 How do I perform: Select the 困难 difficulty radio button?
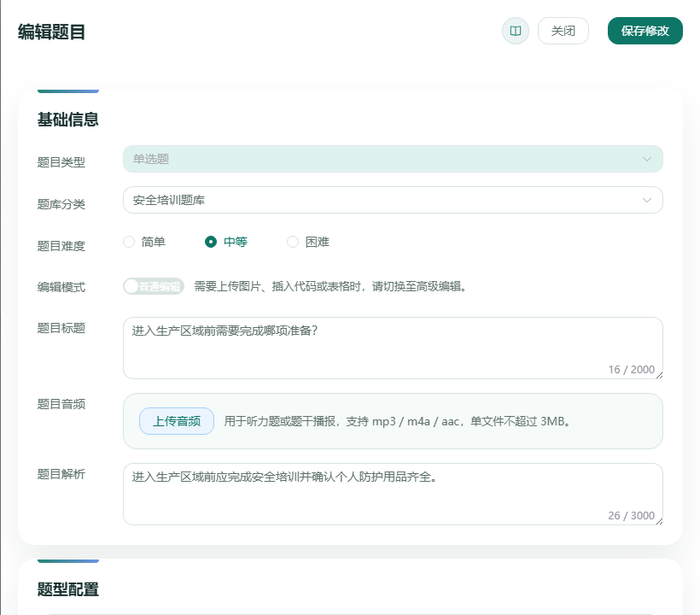(293, 242)
